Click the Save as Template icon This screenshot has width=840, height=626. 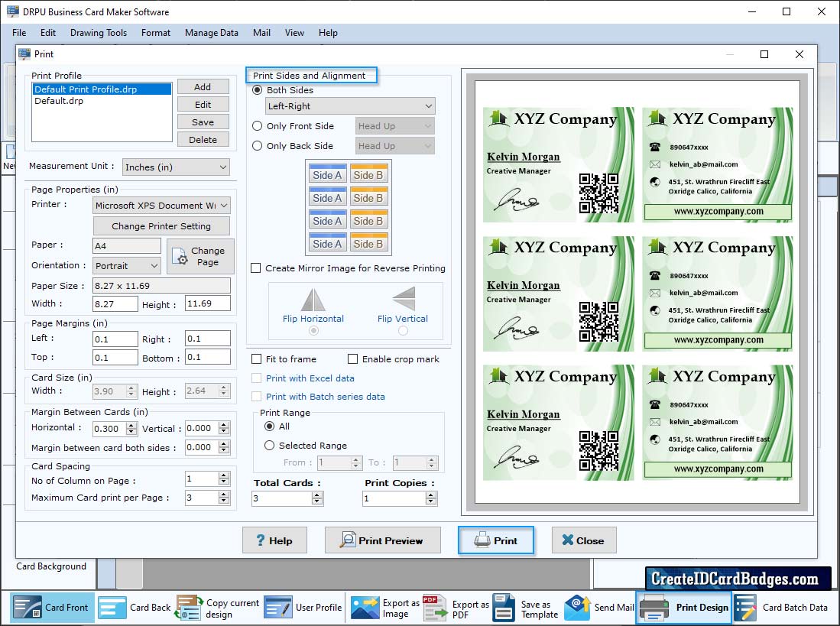point(504,607)
